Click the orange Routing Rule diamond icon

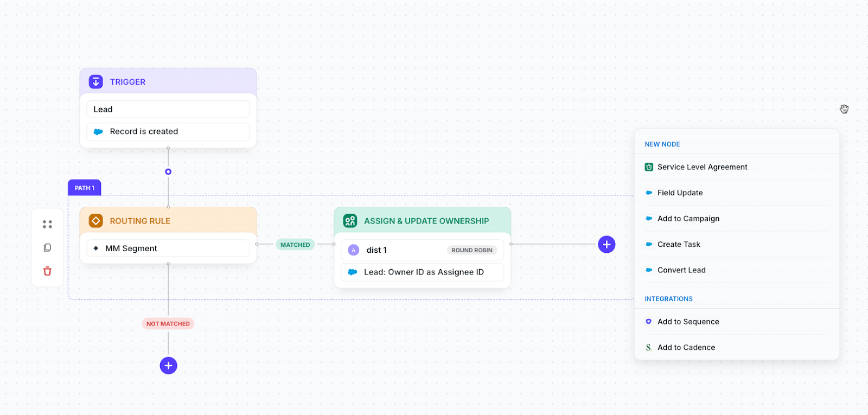[x=96, y=221]
